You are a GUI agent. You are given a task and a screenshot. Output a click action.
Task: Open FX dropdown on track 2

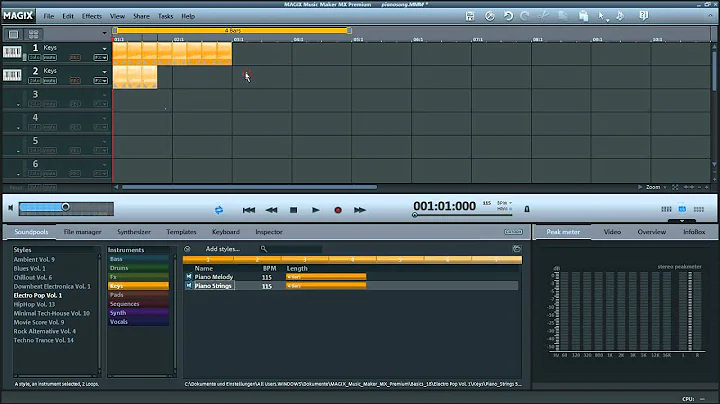point(101,80)
